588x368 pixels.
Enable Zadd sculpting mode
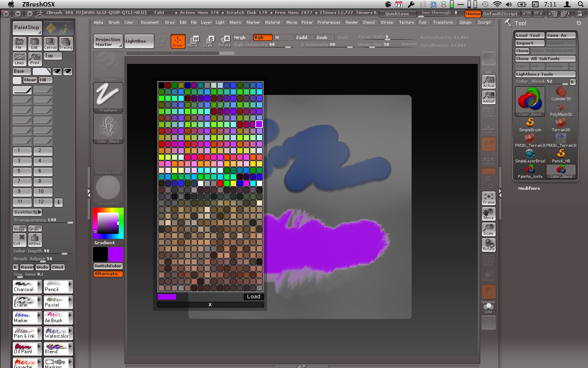[x=303, y=37]
